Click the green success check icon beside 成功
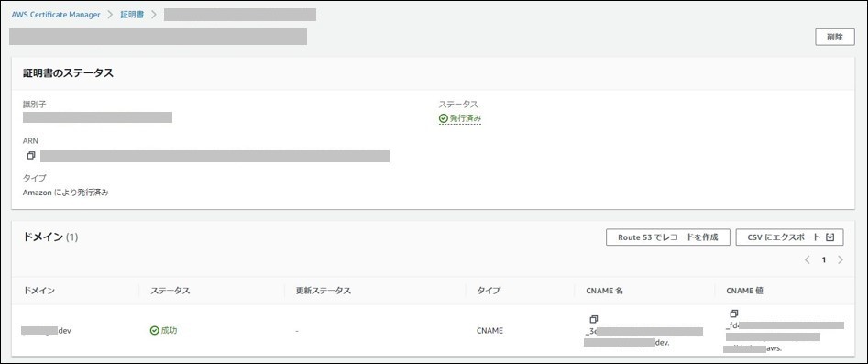The height and width of the screenshot is (364, 868). [x=155, y=330]
